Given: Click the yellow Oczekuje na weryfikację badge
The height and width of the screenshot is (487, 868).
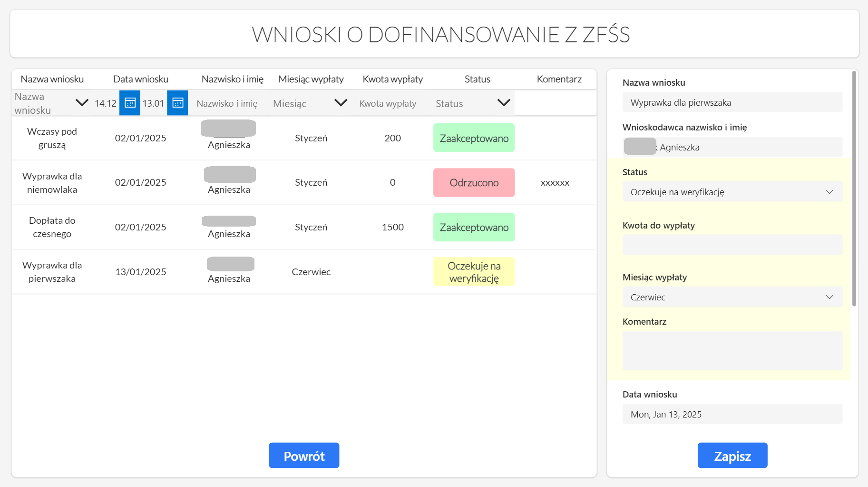Looking at the screenshot, I should pos(474,272).
